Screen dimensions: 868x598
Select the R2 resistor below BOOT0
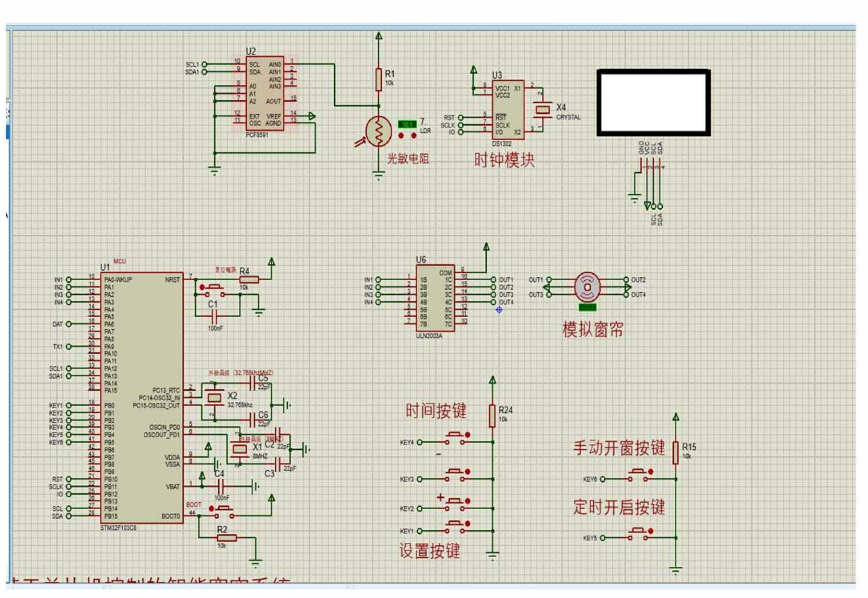226,538
